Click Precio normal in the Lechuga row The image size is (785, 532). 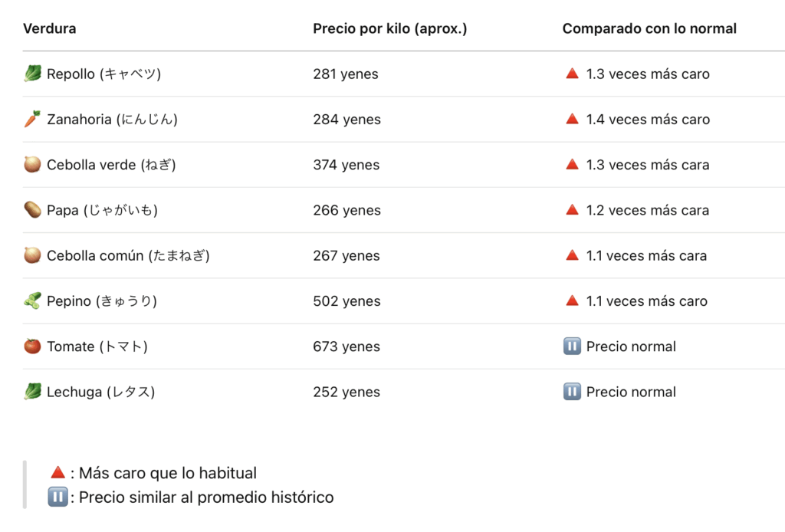(x=631, y=392)
